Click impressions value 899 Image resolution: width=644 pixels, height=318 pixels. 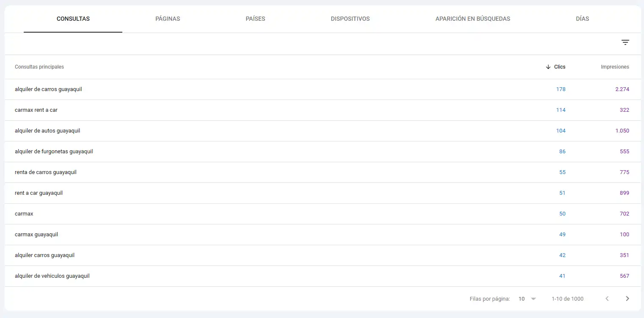(x=625, y=193)
